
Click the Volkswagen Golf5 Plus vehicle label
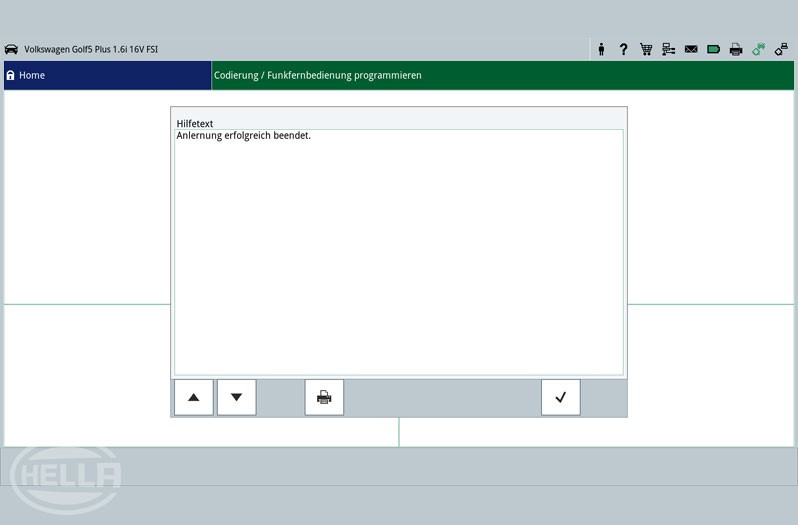coord(91,49)
